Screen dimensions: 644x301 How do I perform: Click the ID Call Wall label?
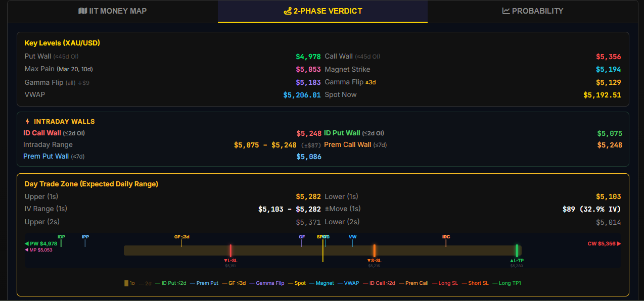42,133
